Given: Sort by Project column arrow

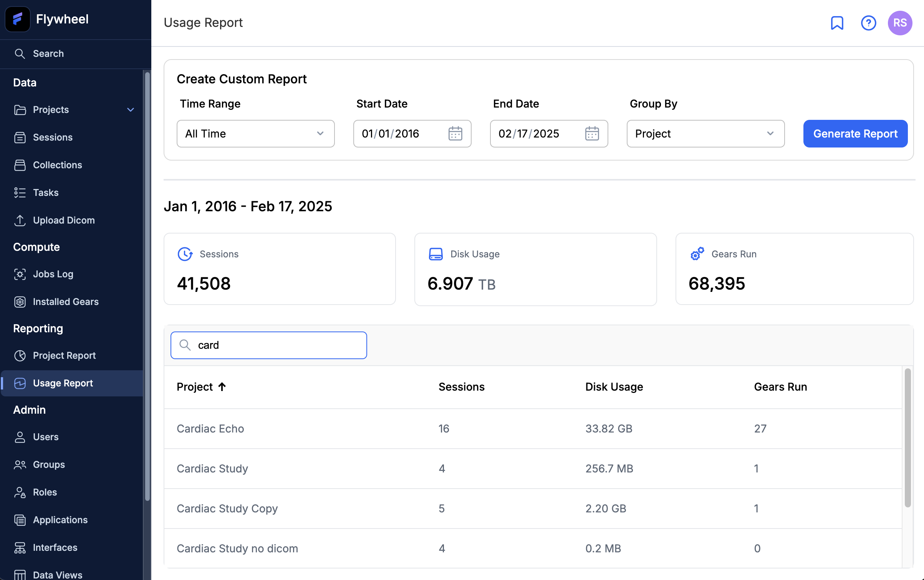Looking at the screenshot, I should 222,387.
